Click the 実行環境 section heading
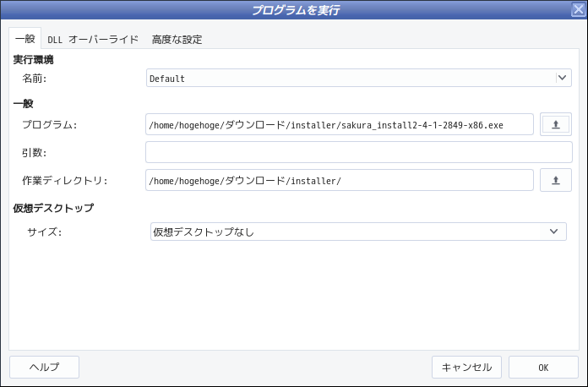 (x=34, y=60)
